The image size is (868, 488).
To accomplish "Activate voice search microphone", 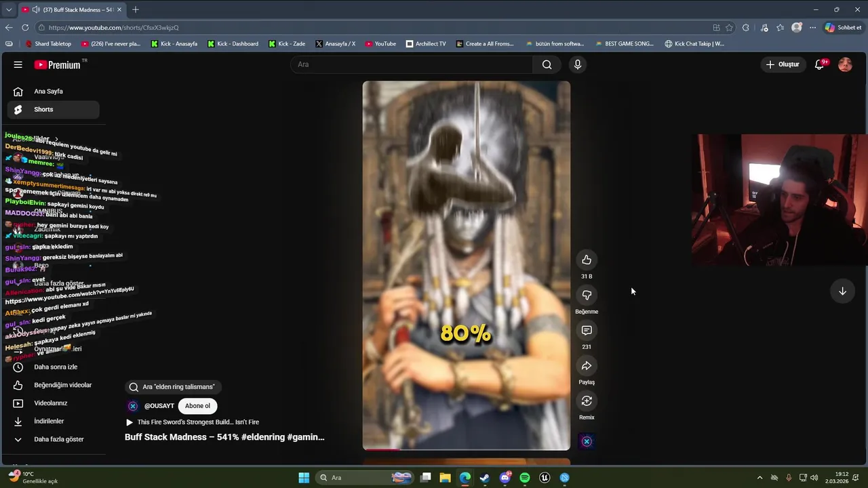I will click(x=577, y=64).
